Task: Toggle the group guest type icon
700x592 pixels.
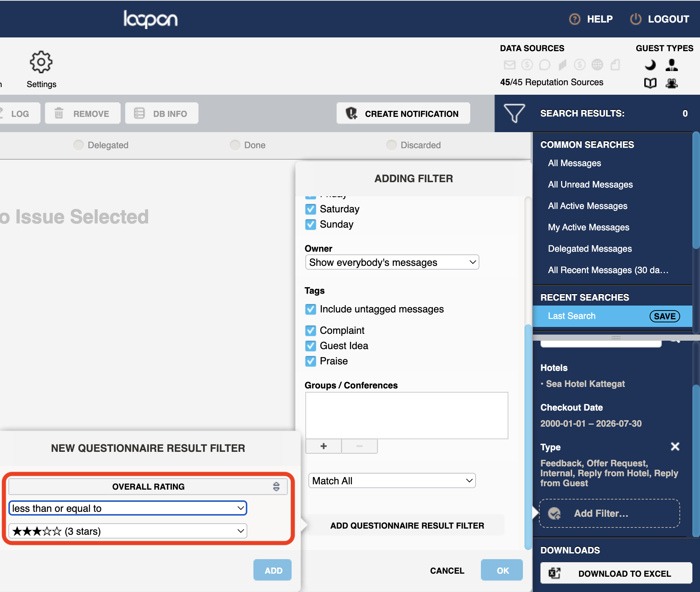Action: pos(672,83)
